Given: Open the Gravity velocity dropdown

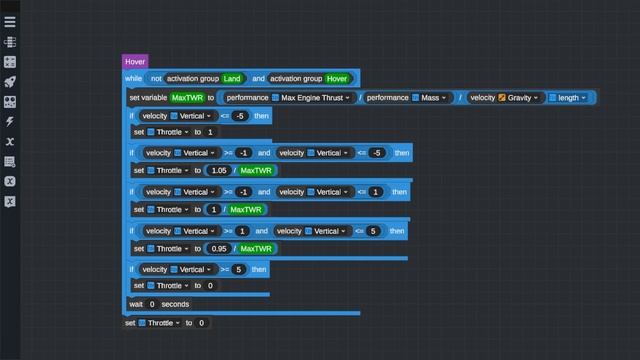Looking at the screenshot, I should (x=518, y=98).
